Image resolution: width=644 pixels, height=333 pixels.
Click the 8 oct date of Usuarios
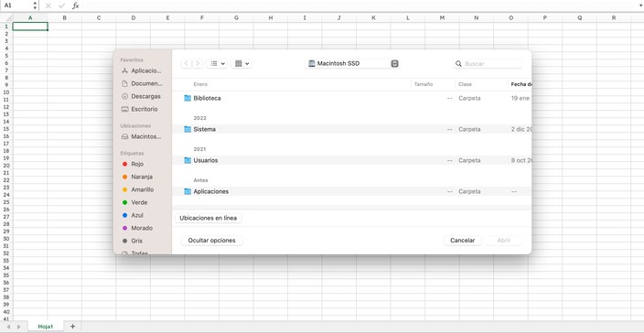point(521,160)
